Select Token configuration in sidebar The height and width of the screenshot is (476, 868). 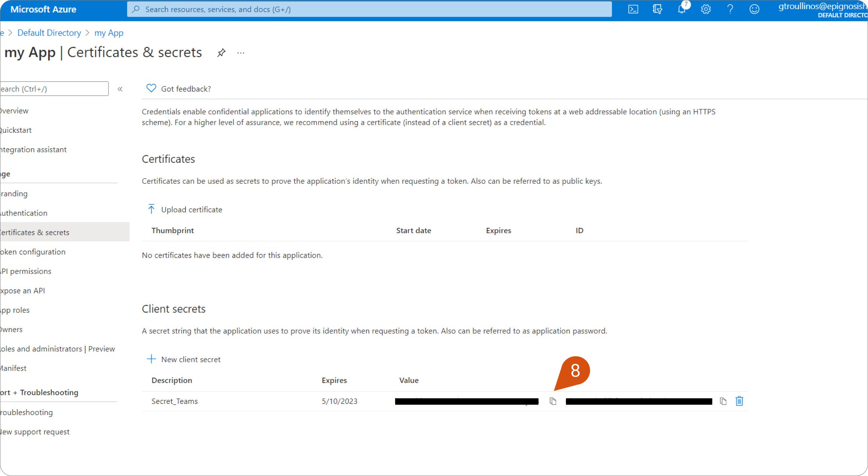point(33,252)
